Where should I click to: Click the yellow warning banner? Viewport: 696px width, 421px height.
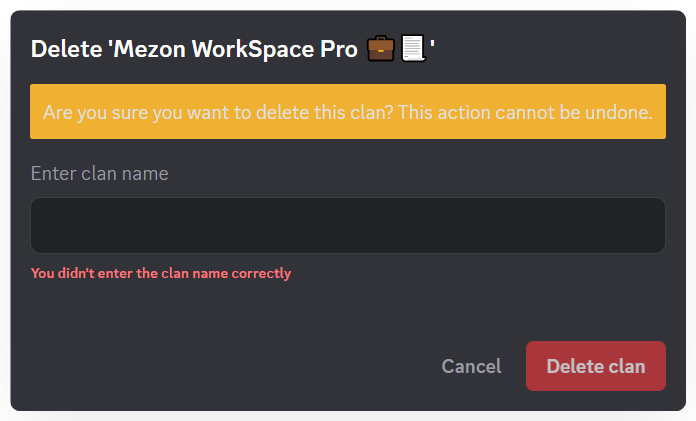(348, 111)
